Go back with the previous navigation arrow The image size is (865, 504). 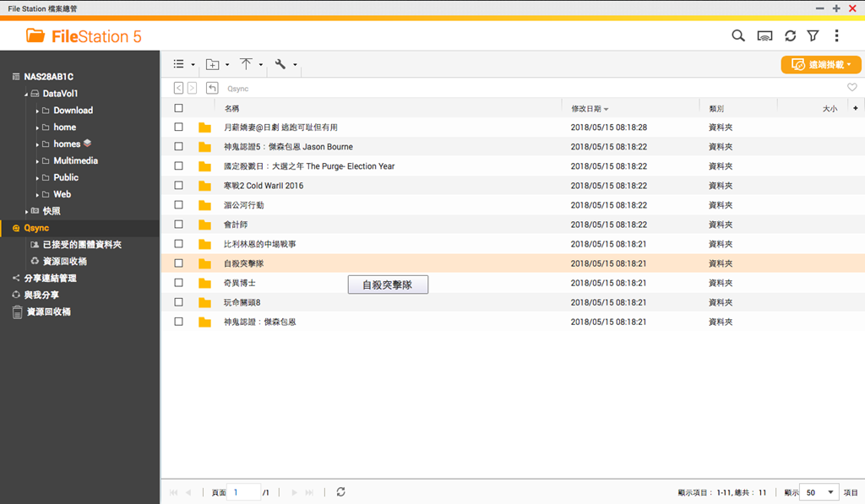point(178,89)
